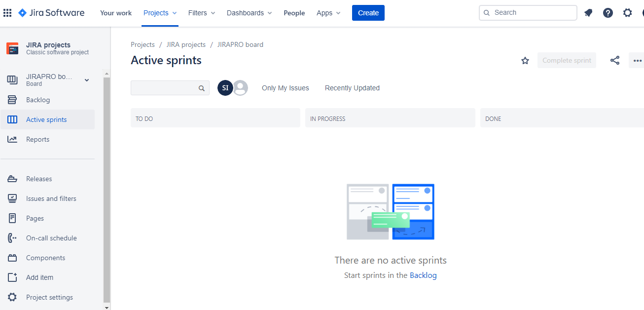Go to the People page

point(294,13)
